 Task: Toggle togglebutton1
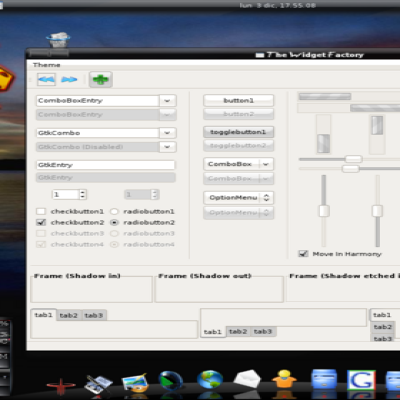(239, 132)
